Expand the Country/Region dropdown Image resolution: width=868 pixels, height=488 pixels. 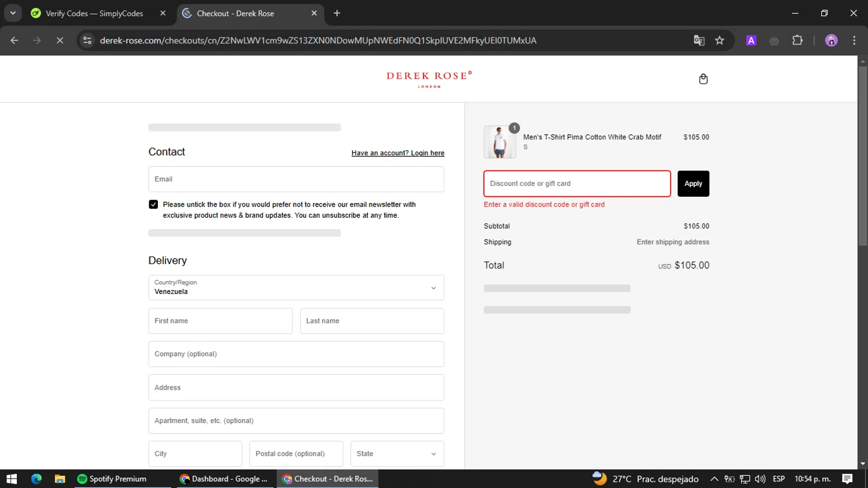[x=296, y=288]
